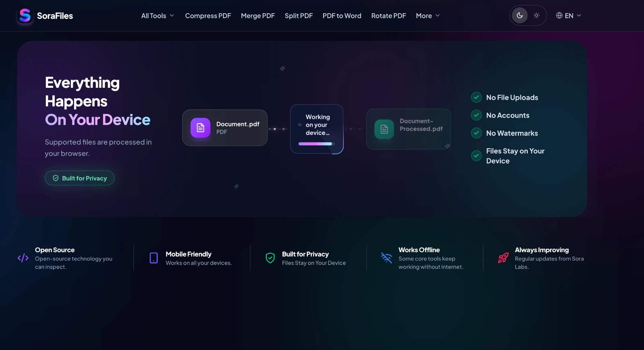Click the Always Improving rocket icon
The image size is (644, 350).
coord(503,258)
